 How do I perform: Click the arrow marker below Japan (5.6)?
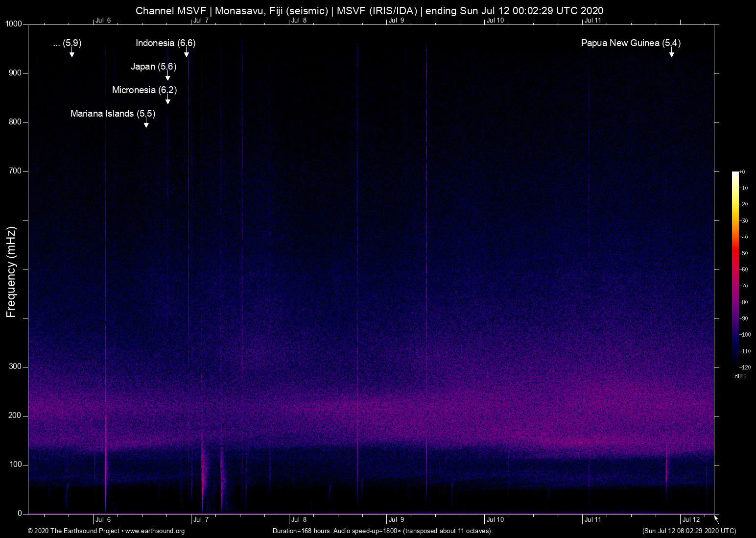click(168, 75)
